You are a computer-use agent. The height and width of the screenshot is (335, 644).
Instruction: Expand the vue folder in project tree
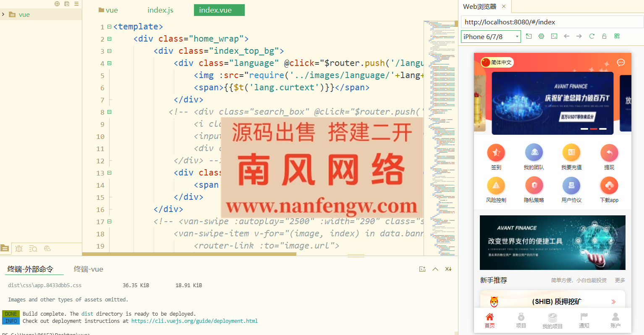click(x=3, y=14)
